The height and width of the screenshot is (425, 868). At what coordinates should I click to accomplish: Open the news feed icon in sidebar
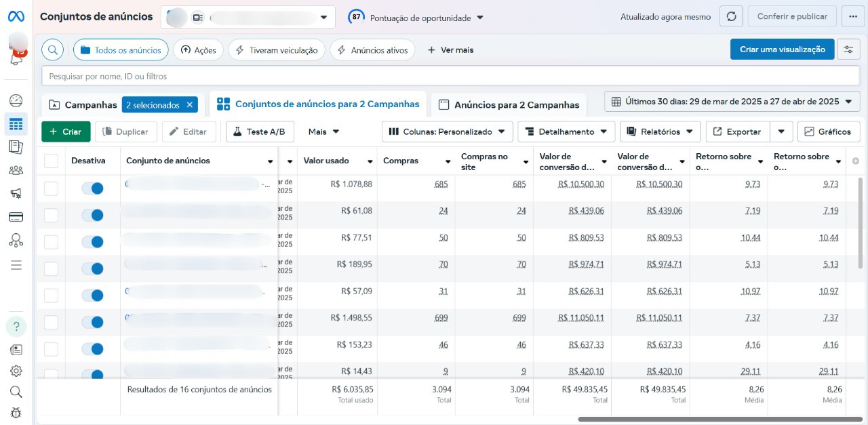16,350
